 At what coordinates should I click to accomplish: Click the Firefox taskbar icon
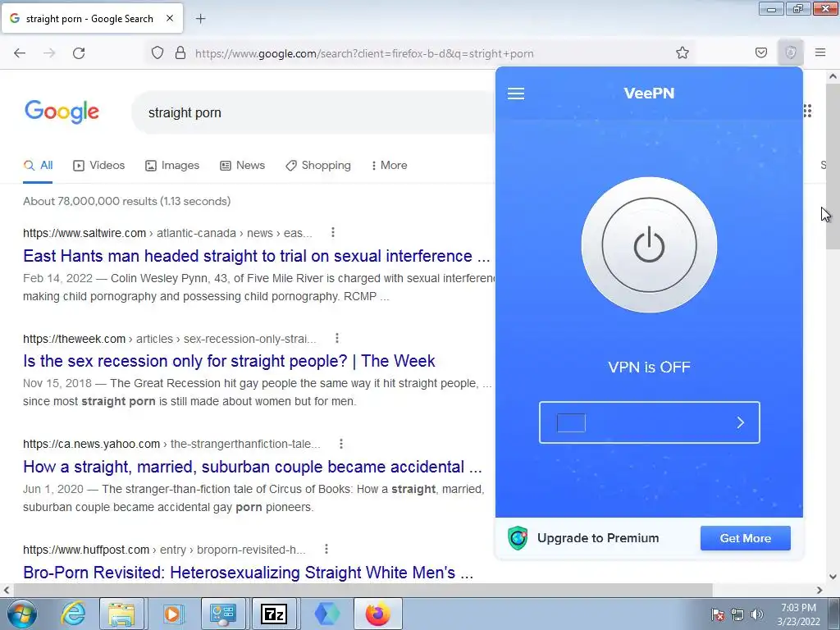pos(377,614)
